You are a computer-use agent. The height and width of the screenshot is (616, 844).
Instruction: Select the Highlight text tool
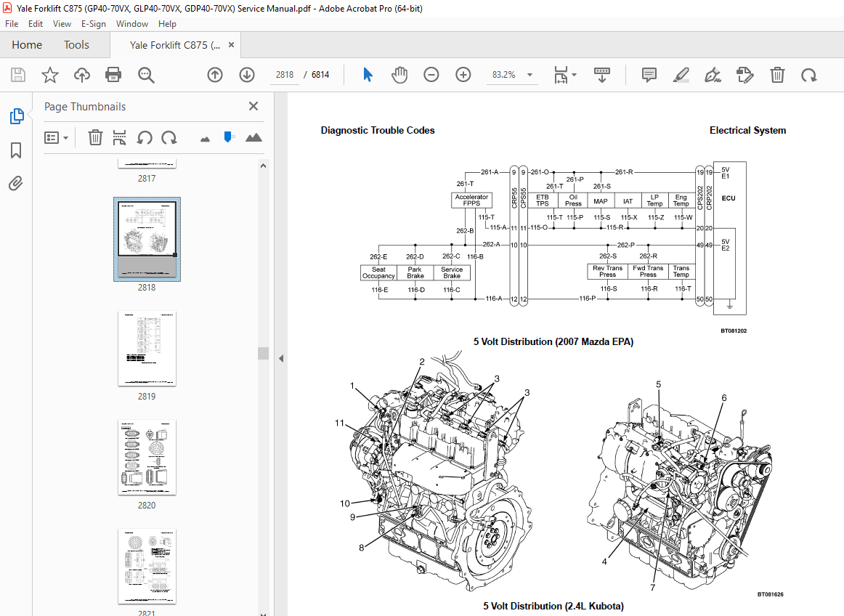coord(681,75)
